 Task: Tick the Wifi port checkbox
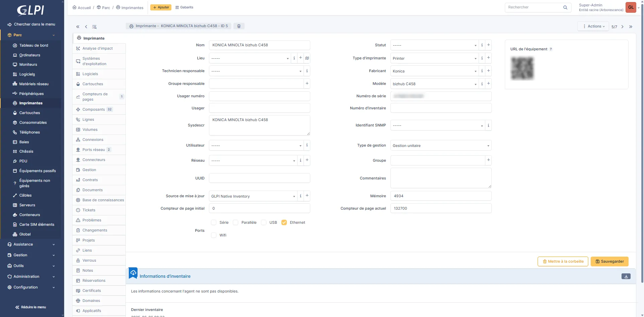tap(214, 235)
